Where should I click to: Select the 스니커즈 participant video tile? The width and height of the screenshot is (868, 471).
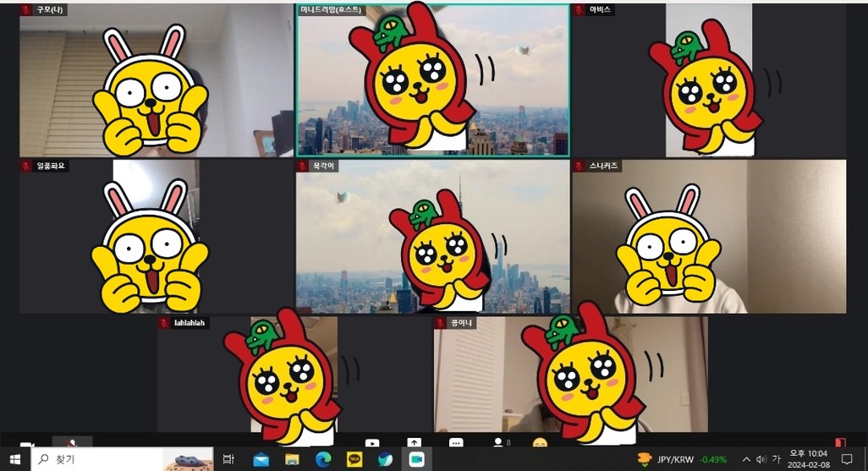point(709,236)
